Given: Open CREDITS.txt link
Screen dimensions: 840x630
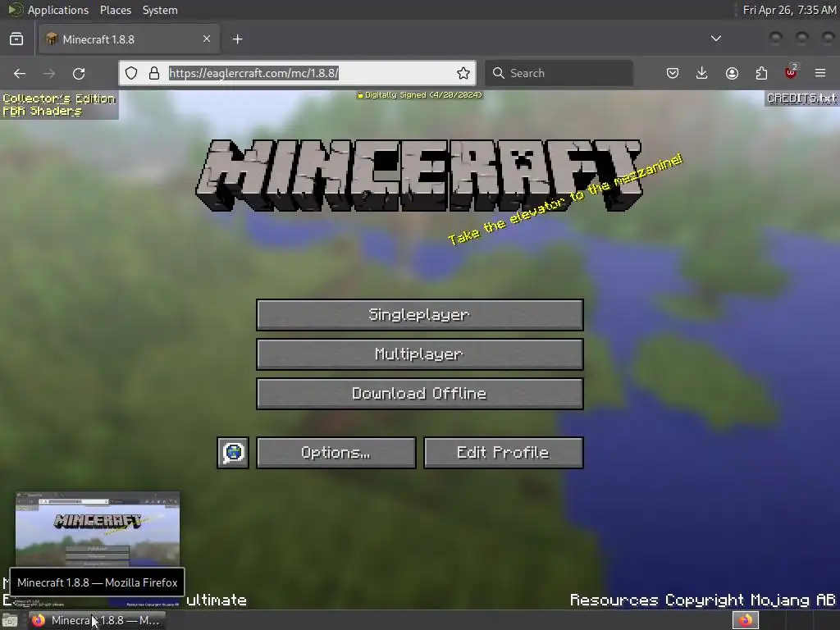Looking at the screenshot, I should [801, 98].
